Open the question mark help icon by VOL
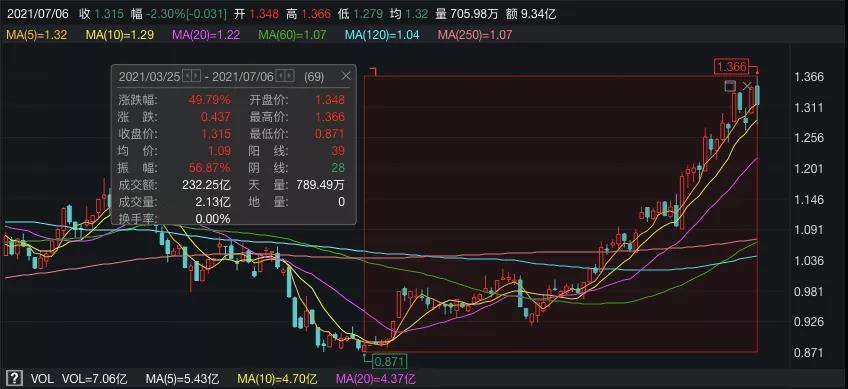 click(14, 378)
